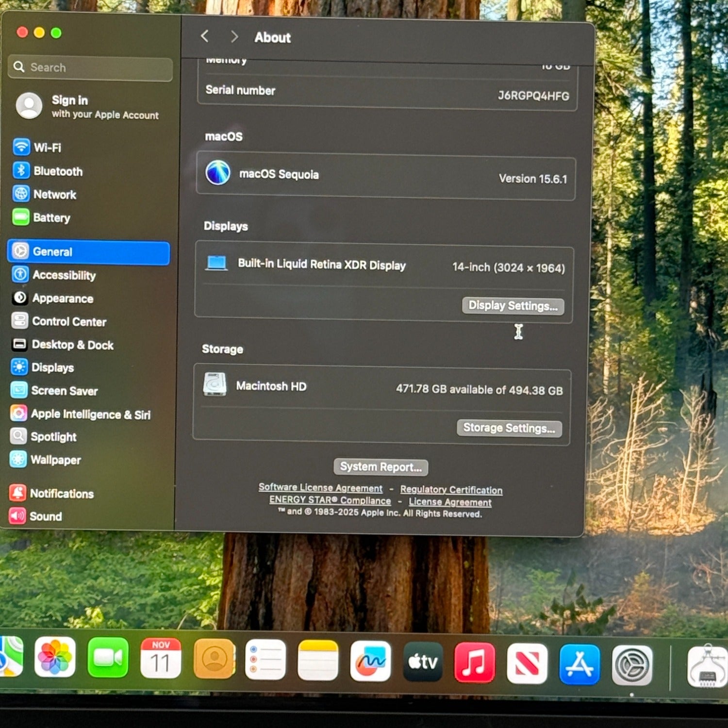Select Control Center in sidebar
Image resolution: width=728 pixels, height=728 pixels.
tap(68, 322)
